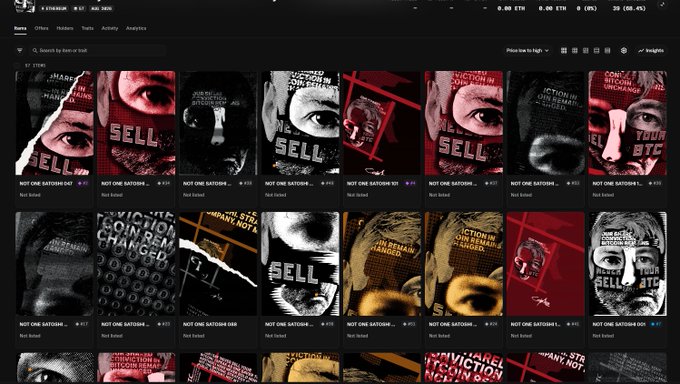Switch to the Offers tab
The width and height of the screenshot is (680, 384).
41,28
